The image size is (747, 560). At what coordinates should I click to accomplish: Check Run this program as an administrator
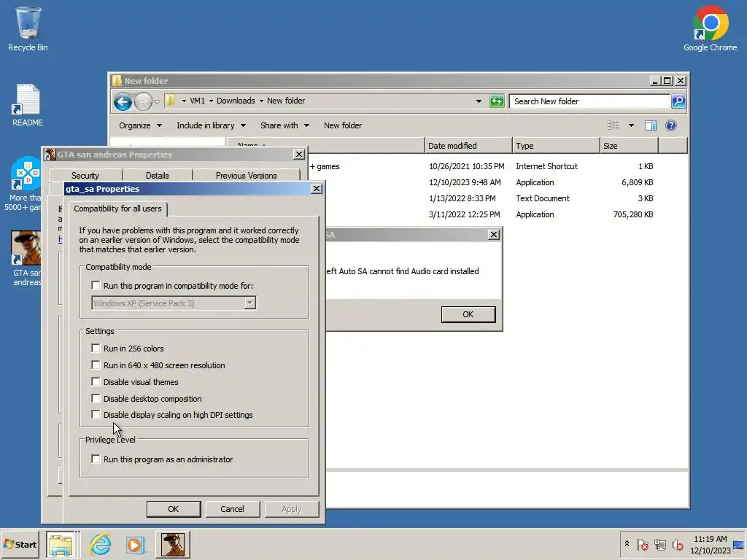(96, 459)
